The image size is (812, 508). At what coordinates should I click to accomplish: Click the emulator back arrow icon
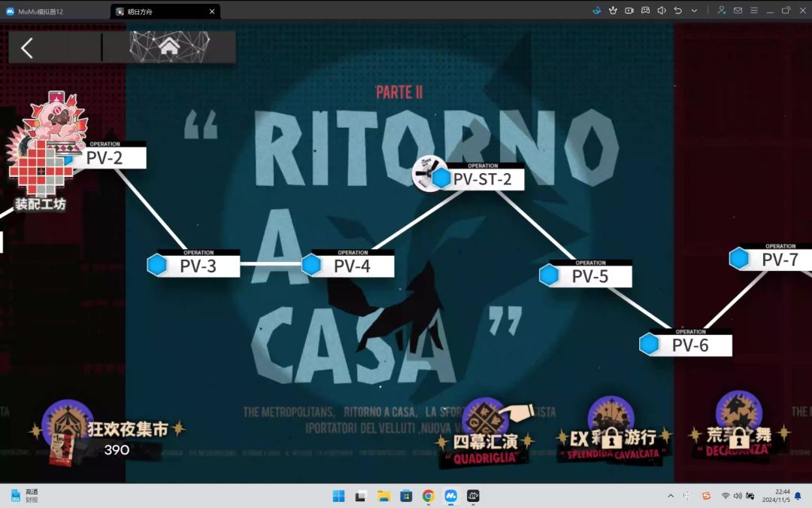[x=678, y=11]
